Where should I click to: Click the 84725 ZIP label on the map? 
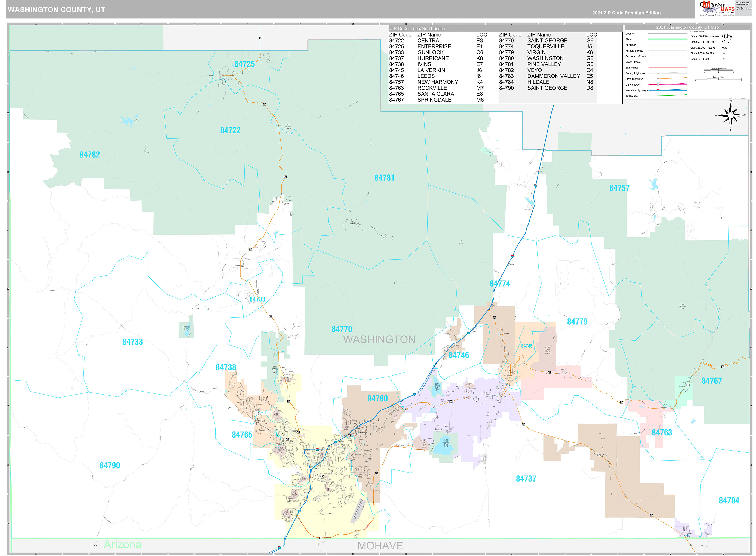tap(245, 64)
